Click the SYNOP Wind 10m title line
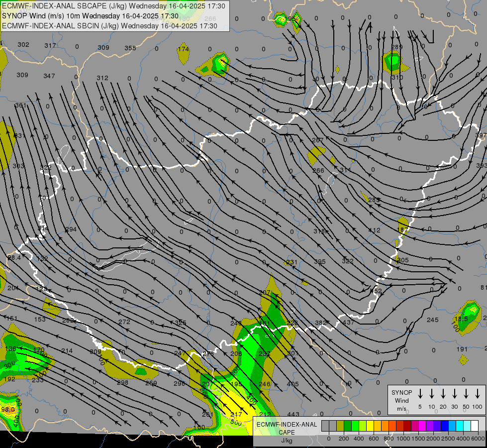 point(90,16)
